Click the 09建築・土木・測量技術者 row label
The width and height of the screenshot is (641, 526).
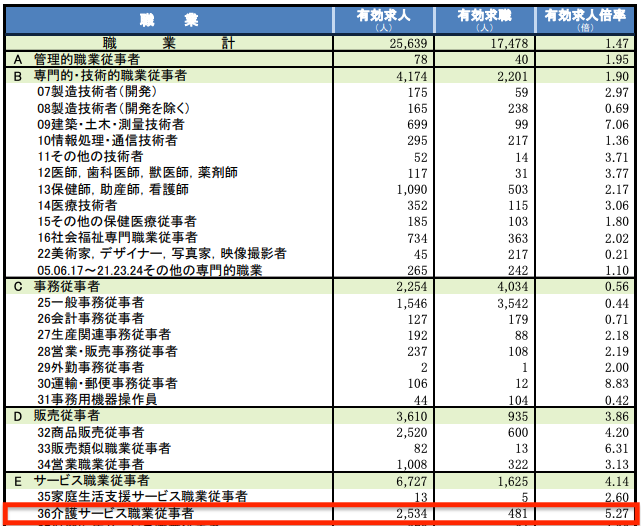point(110,124)
